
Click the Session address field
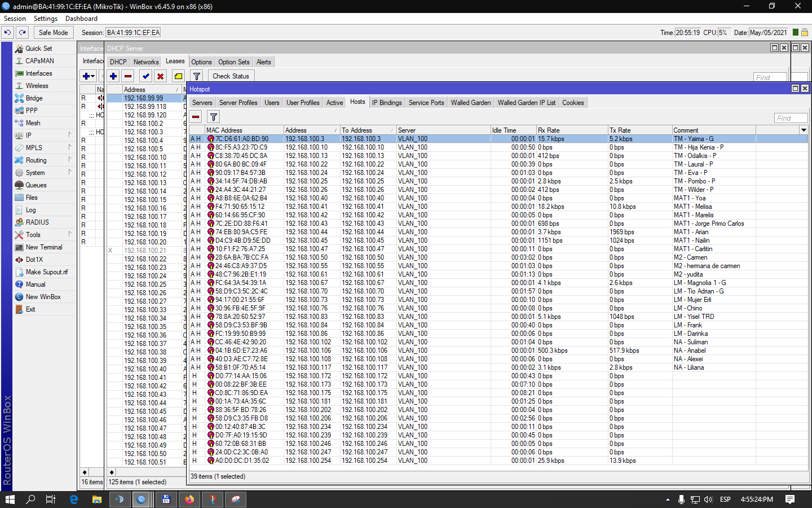pyautogui.click(x=133, y=33)
